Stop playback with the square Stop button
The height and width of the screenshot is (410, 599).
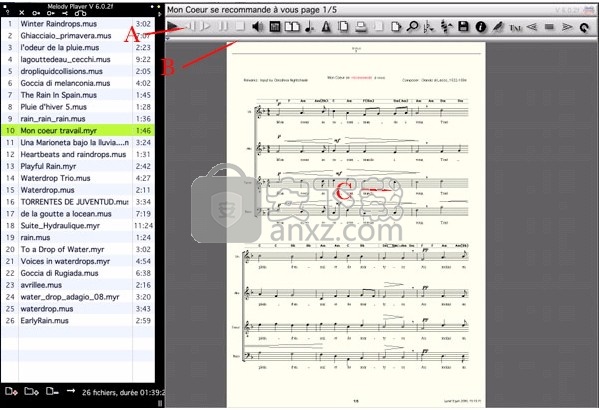tap(240, 26)
